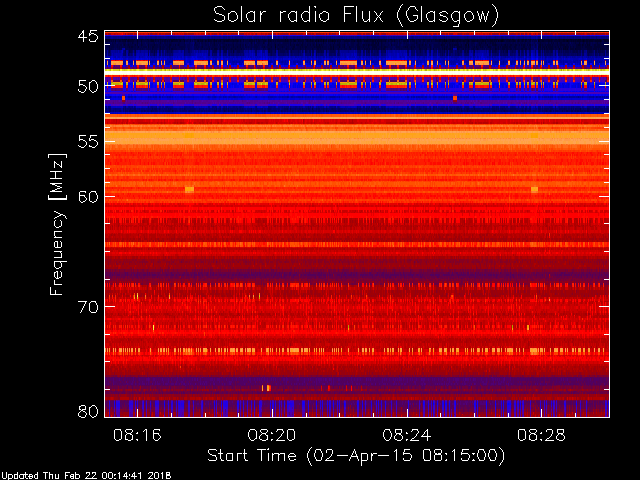Click the 08:16 time axis label
The height and width of the screenshot is (480, 640).
click(x=137, y=435)
